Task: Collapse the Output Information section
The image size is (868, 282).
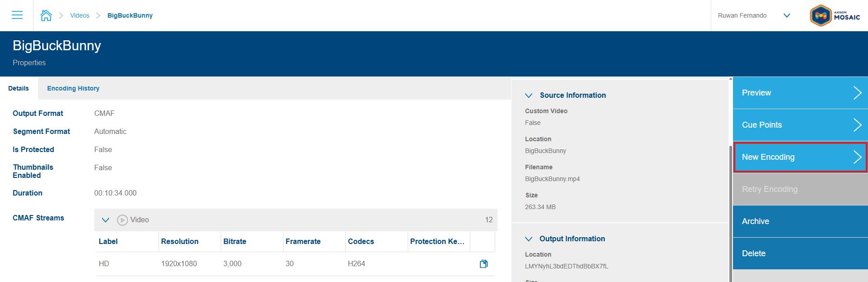Action: click(x=528, y=239)
